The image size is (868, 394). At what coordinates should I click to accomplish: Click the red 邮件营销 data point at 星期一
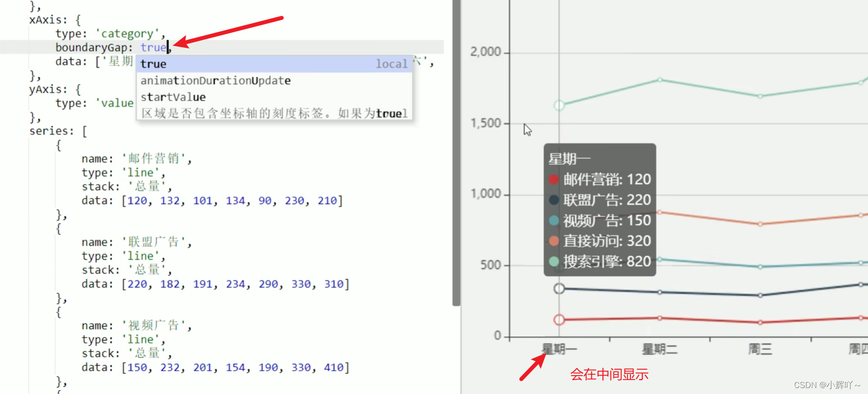coord(559,320)
